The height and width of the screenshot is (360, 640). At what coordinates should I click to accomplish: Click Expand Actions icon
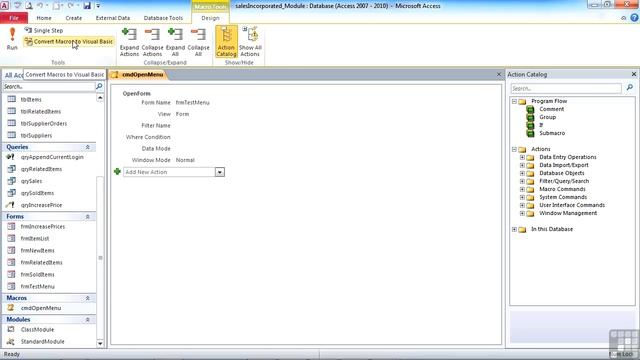(129, 42)
